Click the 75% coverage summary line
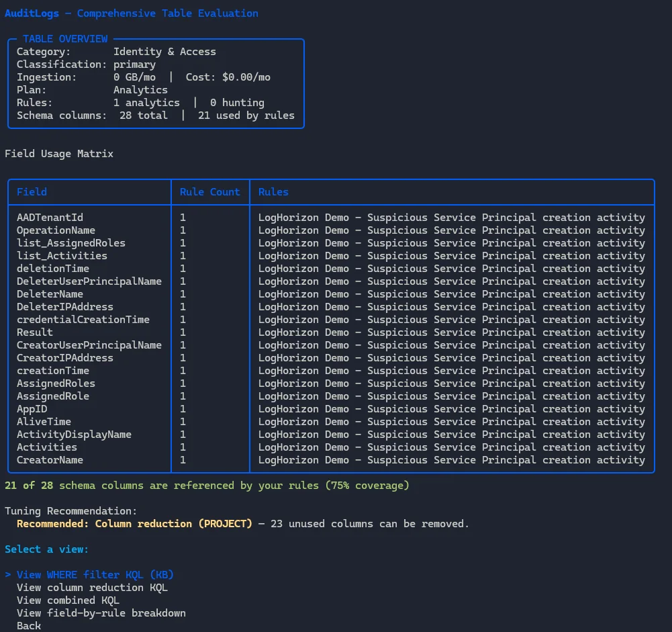Image resolution: width=672 pixels, height=632 pixels. click(x=207, y=486)
